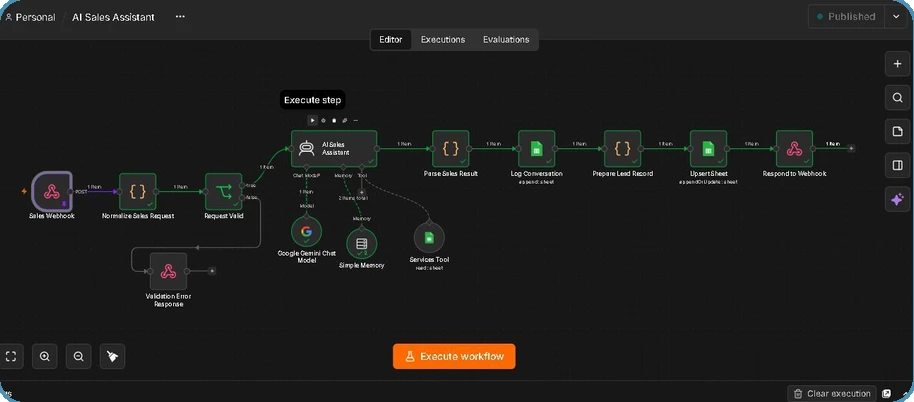
Task: Click the Upsert Sheet node label
Action: point(708,174)
